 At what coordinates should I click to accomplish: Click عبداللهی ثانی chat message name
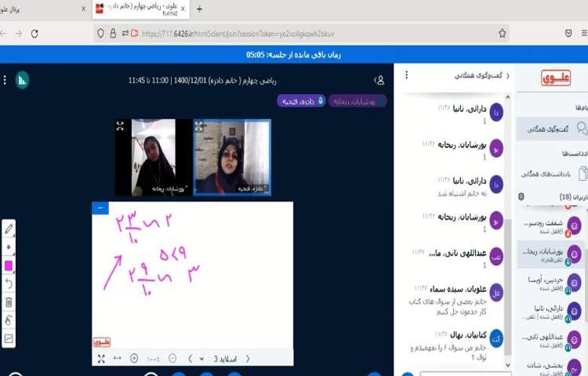tap(458, 254)
